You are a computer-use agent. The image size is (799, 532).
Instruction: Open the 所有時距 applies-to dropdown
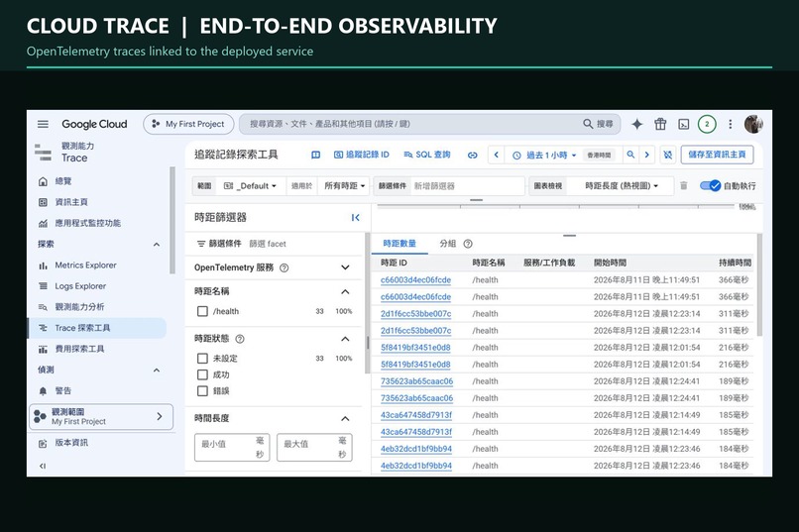(x=345, y=186)
